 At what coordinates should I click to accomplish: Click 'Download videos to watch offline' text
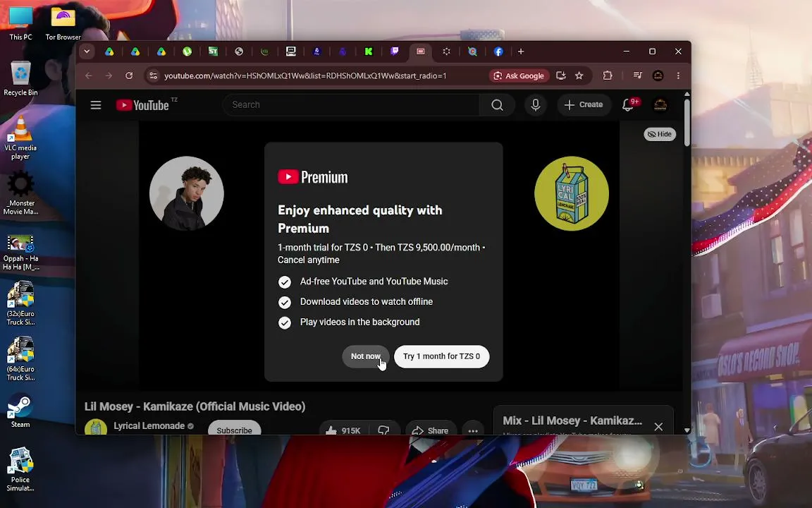pos(366,302)
